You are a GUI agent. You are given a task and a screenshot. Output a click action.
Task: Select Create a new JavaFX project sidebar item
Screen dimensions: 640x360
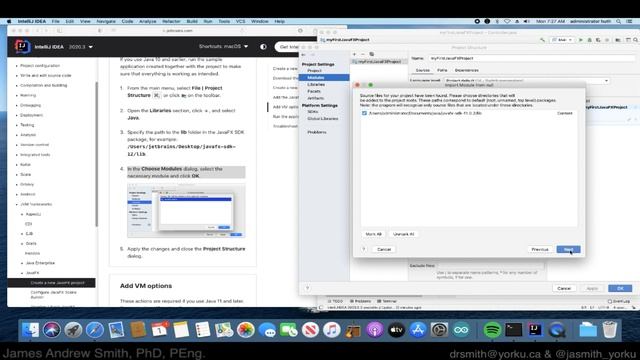click(51, 282)
